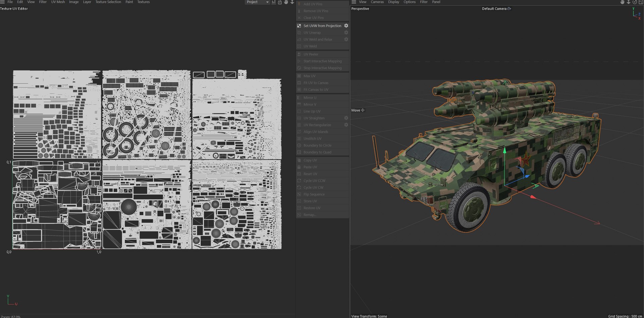Image resolution: width=644 pixels, height=318 pixels.
Task: Click the UV editor zoom arrows icon
Action: coord(292,2)
